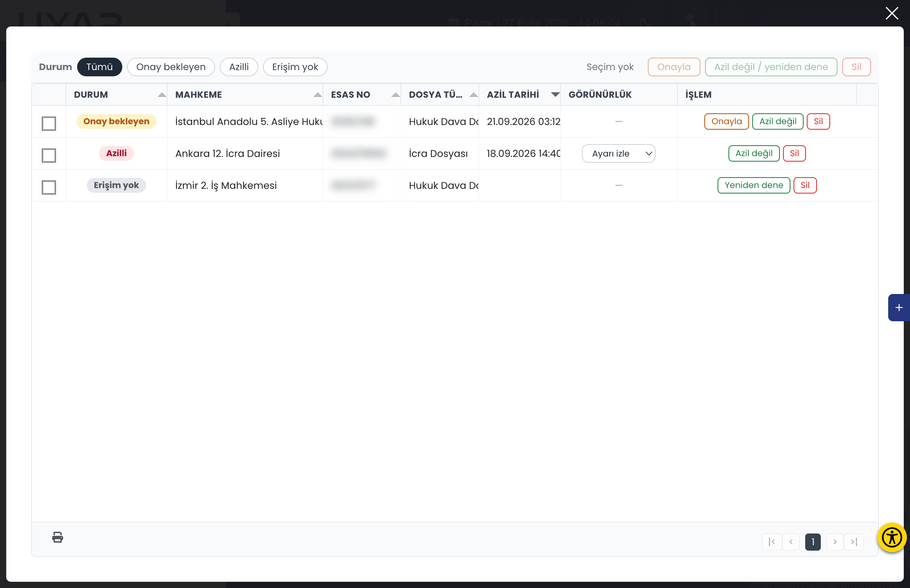Click Sil in the İzmir 2. İş Mahkemesi row
Viewport: 910px width, 588px height.
coord(805,185)
